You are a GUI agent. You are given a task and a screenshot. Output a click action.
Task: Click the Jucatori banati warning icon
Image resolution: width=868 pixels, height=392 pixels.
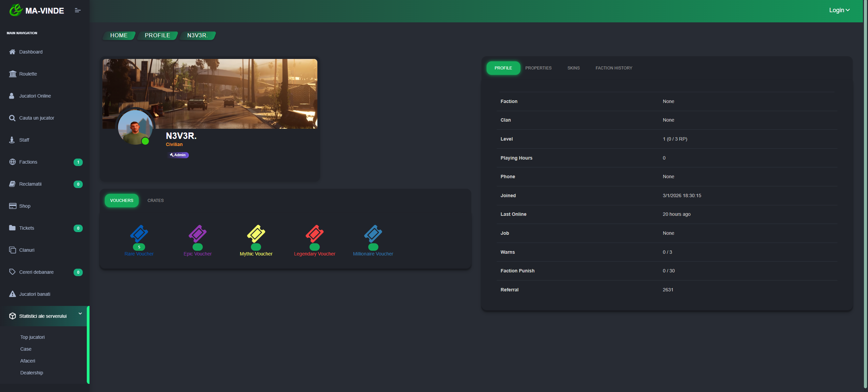click(x=13, y=294)
